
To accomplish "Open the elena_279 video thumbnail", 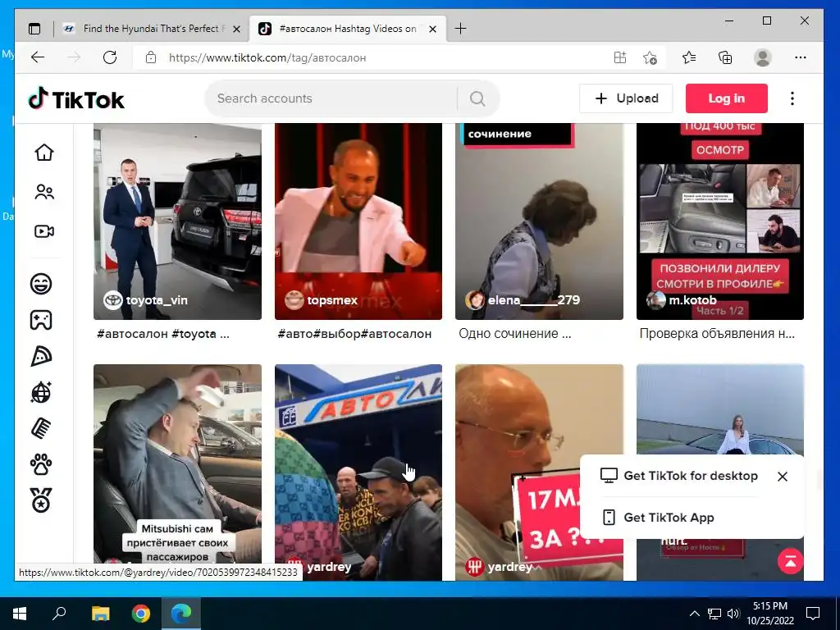I will [x=539, y=221].
